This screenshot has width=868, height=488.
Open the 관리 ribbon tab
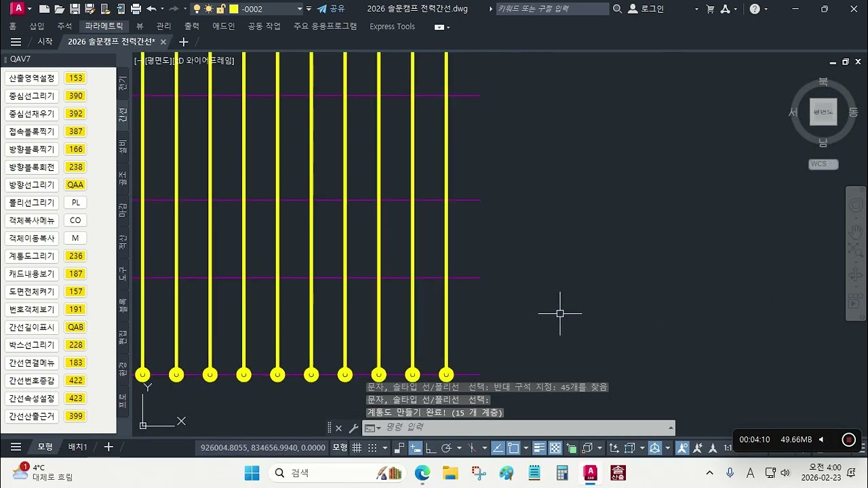[x=163, y=26]
